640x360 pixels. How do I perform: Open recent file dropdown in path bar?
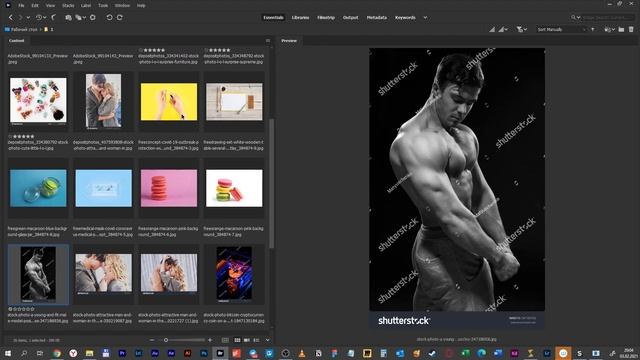point(610,29)
